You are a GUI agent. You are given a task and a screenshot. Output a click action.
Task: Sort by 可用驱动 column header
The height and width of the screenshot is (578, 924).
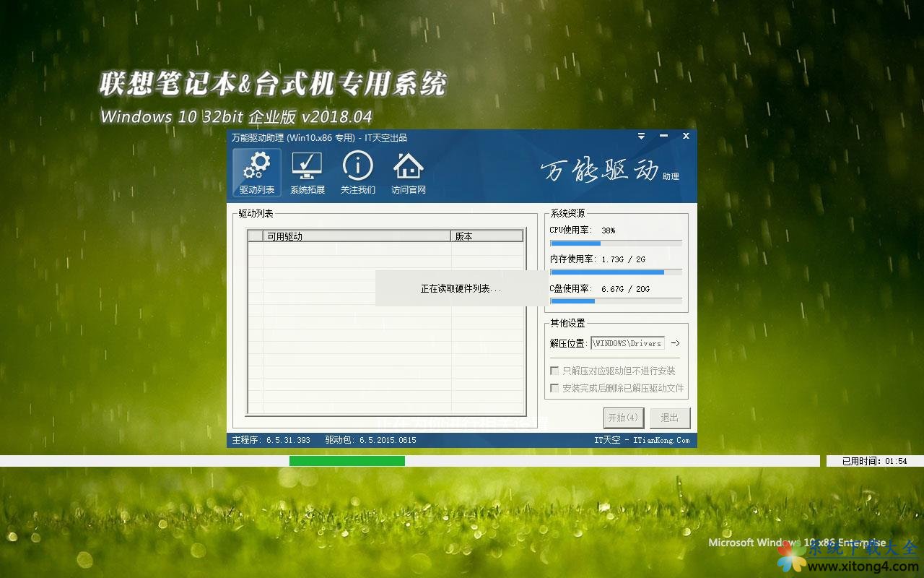click(357, 236)
